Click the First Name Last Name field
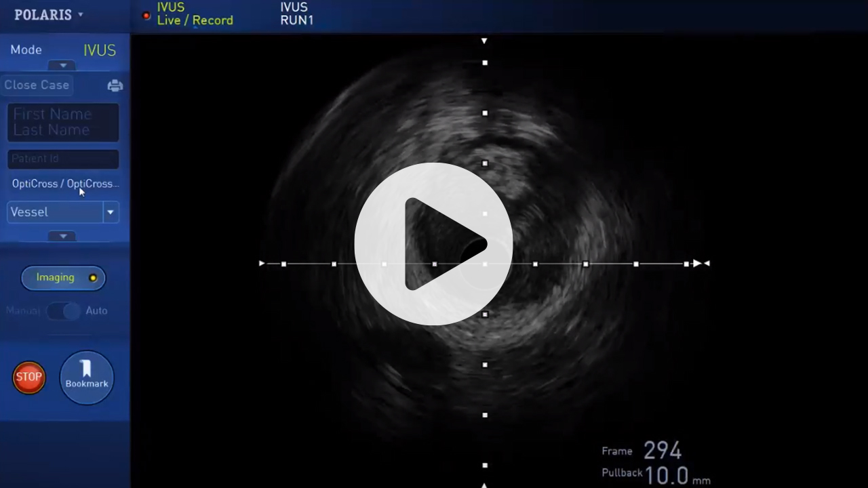The width and height of the screenshot is (868, 488). click(63, 122)
